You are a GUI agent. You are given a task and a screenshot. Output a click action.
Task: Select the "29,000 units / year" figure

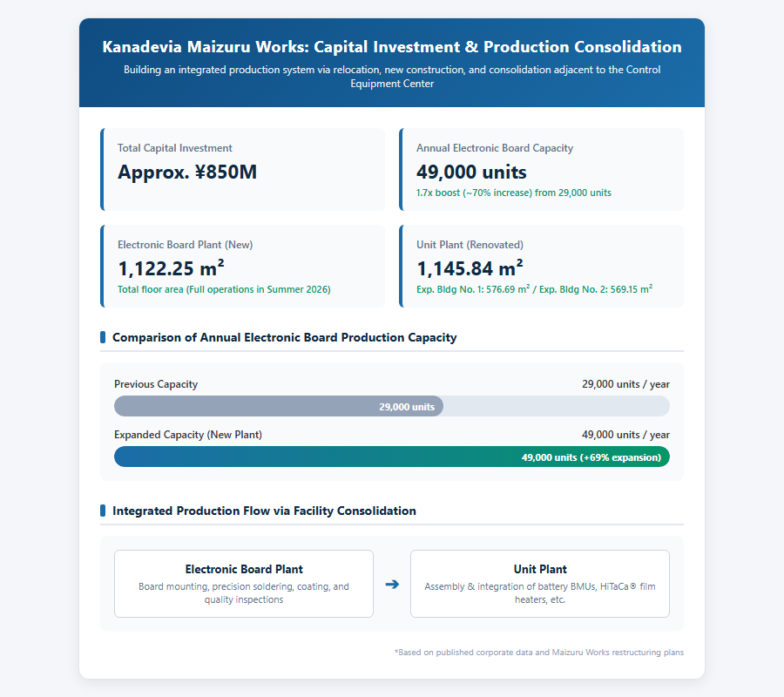[x=625, y=384]
